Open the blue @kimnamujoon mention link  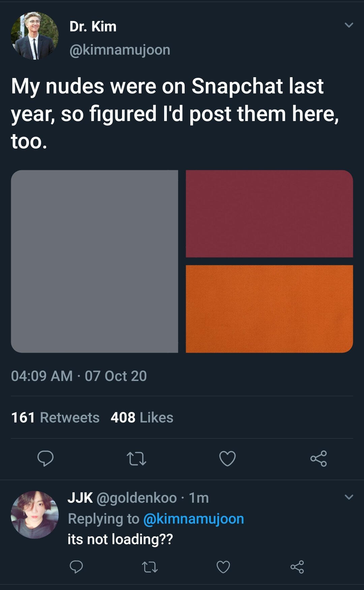tap(193, 519)
